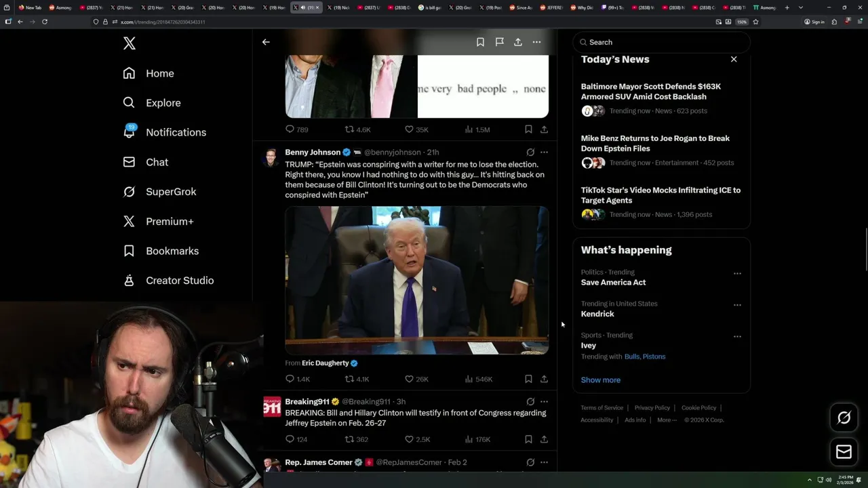The image size is (868, 488).
Task: Reply to Benny Johnson post with 1.4K replies
Action: 297,380
